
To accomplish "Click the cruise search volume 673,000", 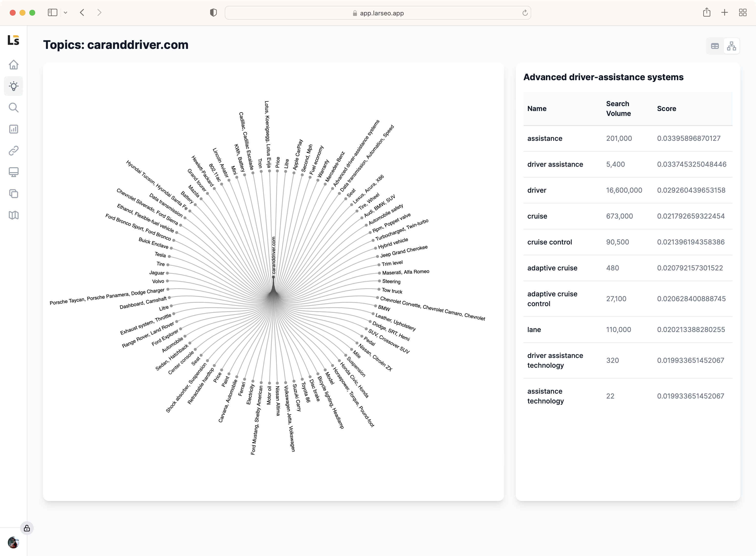I will (619, 216).
